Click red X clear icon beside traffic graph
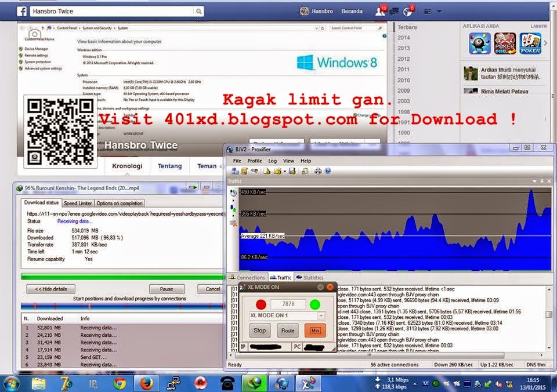This screenshot has height=392, width=557. click(233, 223)
